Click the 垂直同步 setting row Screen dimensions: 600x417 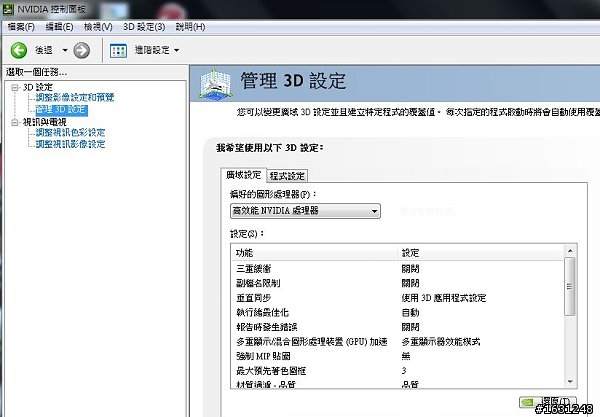tap(398, 298)
